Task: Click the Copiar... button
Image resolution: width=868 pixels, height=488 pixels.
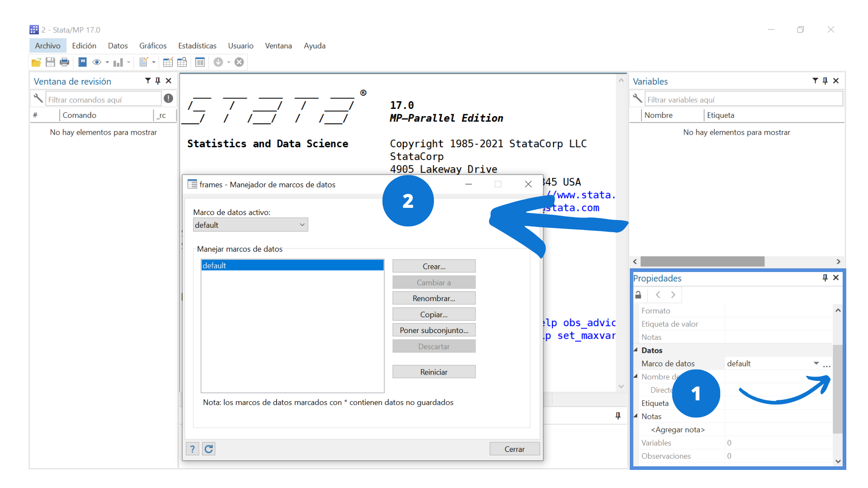Action: pos(434,314)
